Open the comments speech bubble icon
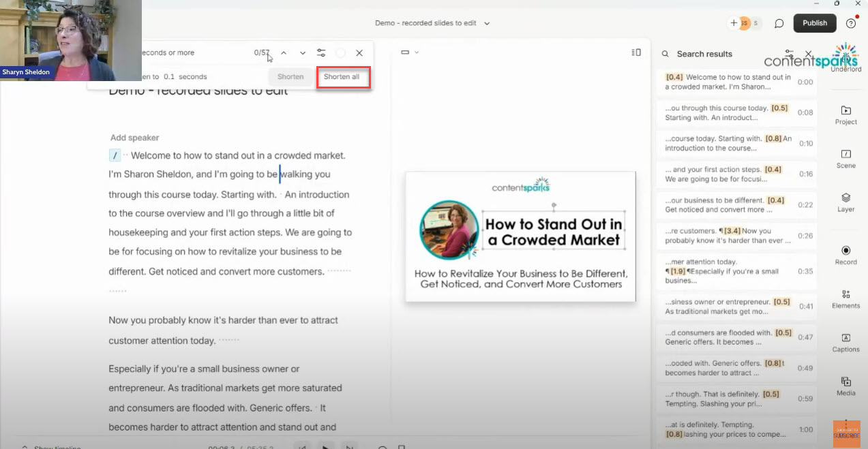This screenshot has height=449, width=868. [779, 23]
